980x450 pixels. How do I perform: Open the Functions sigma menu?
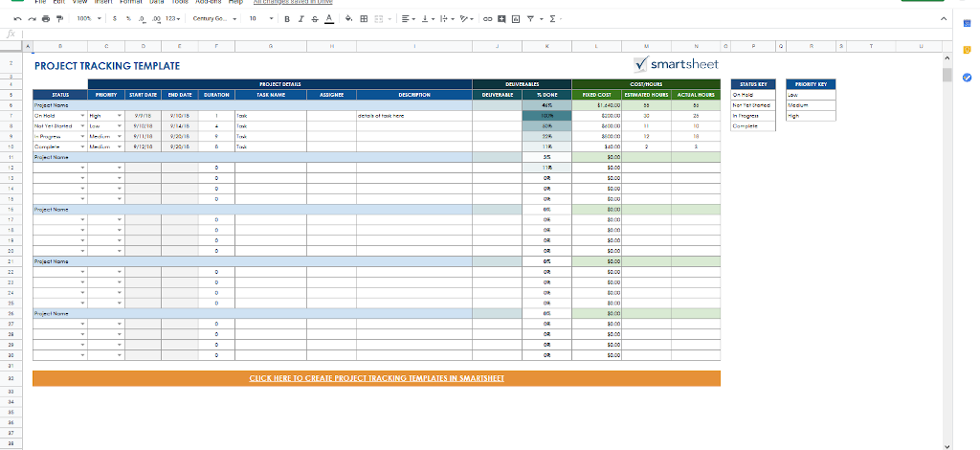click(552, 19)
